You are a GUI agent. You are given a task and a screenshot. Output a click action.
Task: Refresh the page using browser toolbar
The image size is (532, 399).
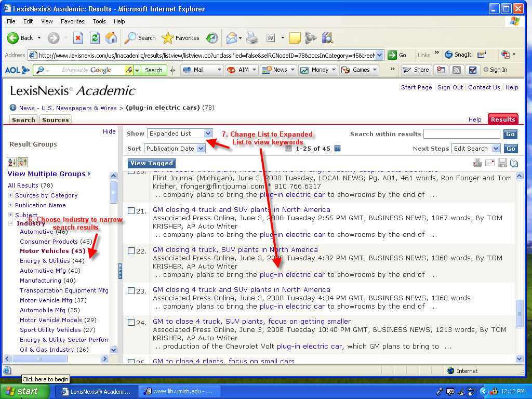coord(95,38)
